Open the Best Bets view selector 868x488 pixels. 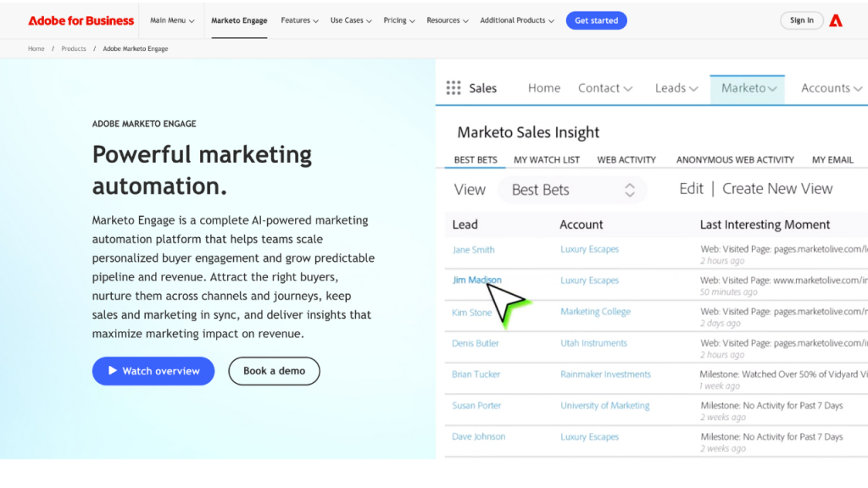572,190
